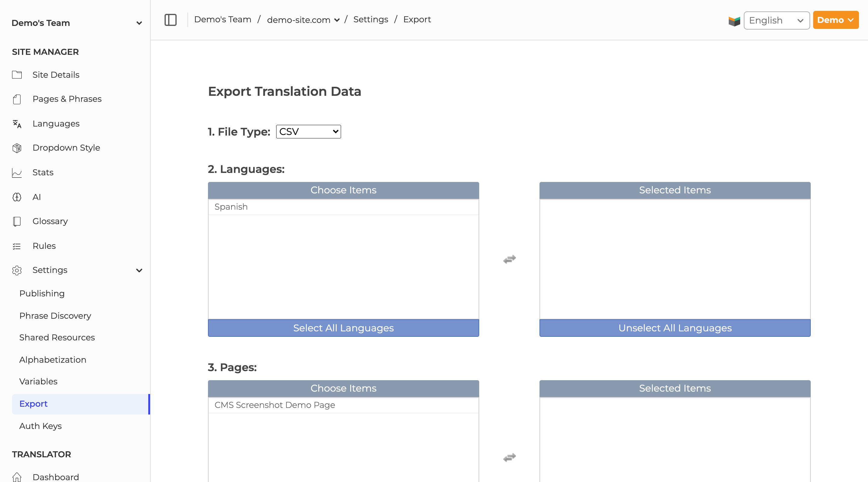Open the AI section
868x482 pixels.
[x=36, y=197]
